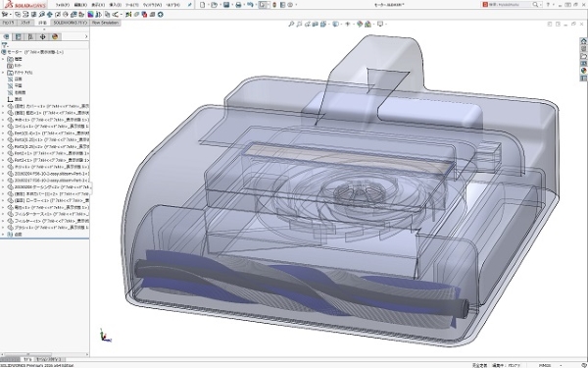588x368 pixels.
Task: Open the Home icon in the right task pane
Action: [583, 41]
